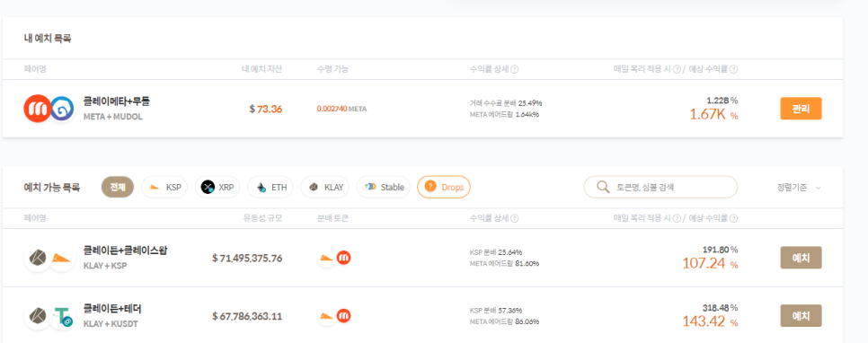Click the 관리 button for META + MUDOL
Viewport: 868px width, 343px height.
(801, 109)
